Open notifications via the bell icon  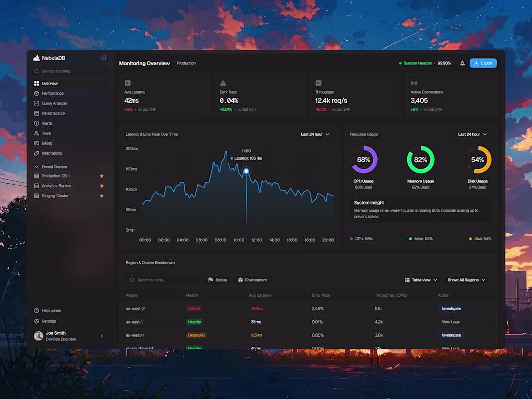[x=462, y=63]
